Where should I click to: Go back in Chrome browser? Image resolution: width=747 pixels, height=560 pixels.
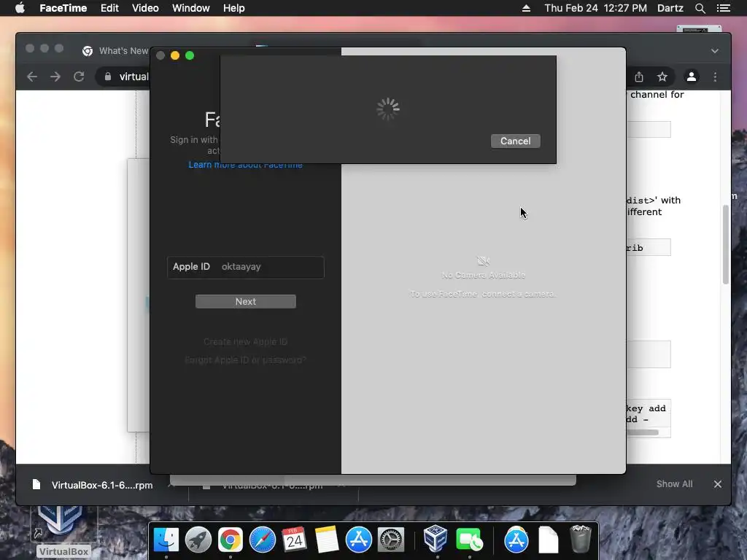(32, 77)
